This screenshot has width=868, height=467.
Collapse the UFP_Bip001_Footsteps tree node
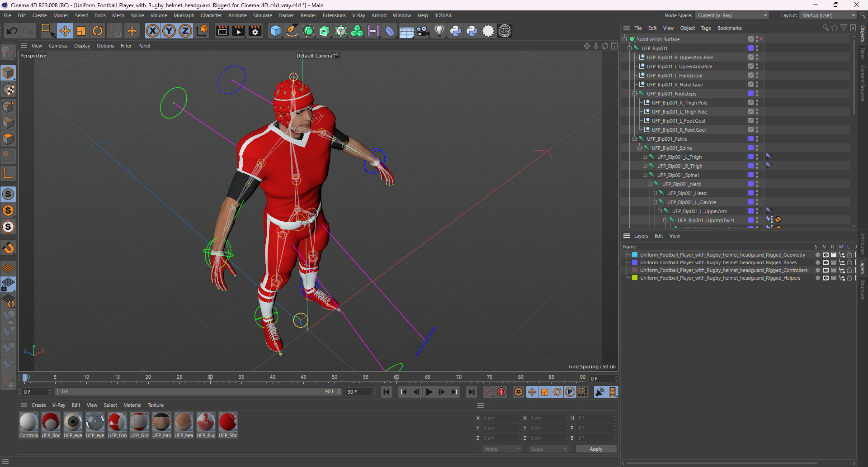click(x=634, y=94)
